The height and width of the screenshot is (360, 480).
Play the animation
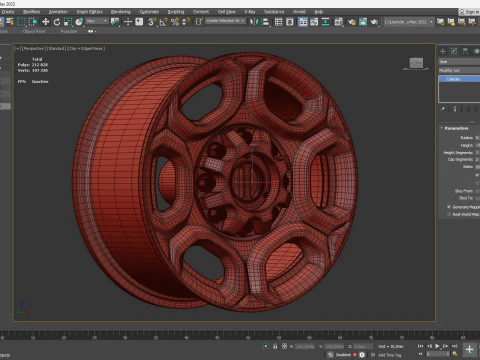437,346
